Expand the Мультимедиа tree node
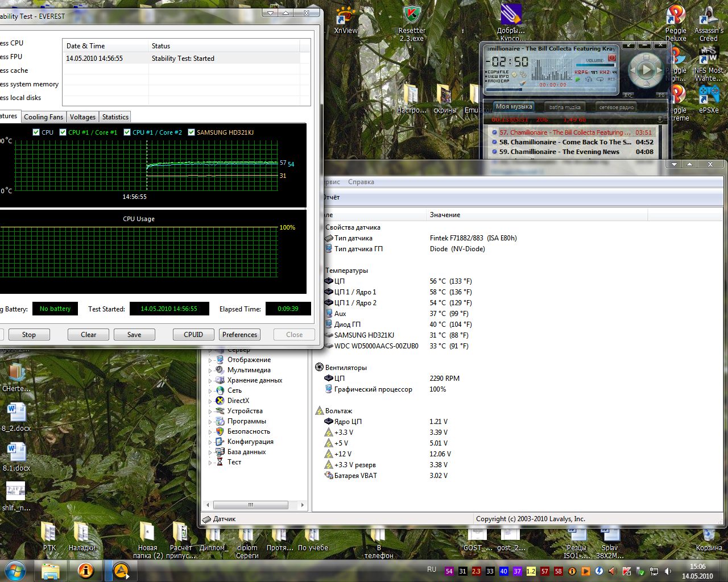 coord(210,370)
